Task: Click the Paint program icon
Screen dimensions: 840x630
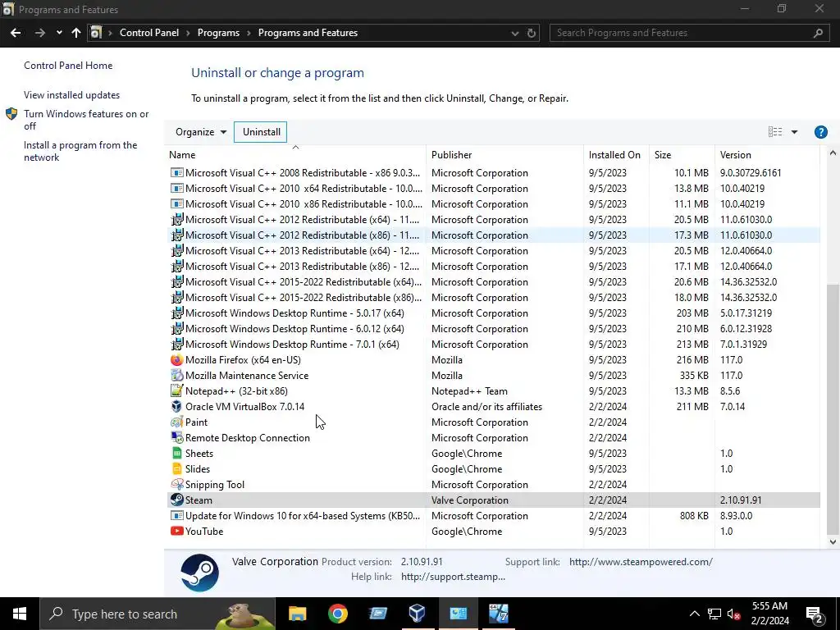Action: click(177, 422)
